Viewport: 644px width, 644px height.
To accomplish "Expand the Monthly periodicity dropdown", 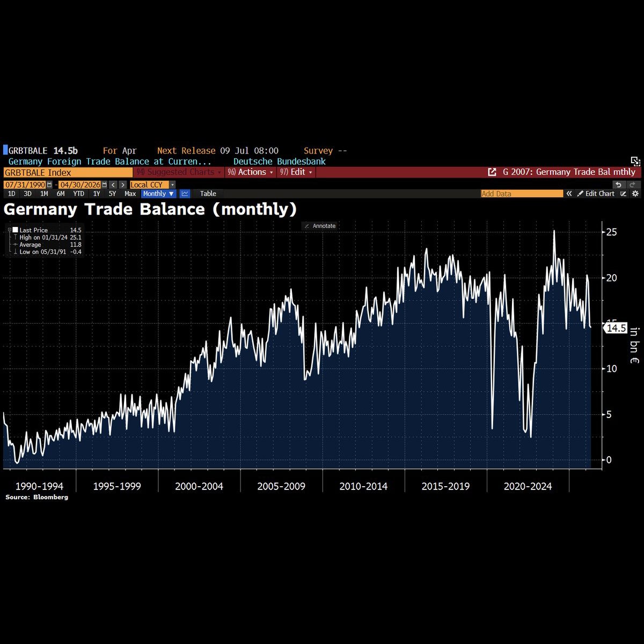I will coord(158,194).
